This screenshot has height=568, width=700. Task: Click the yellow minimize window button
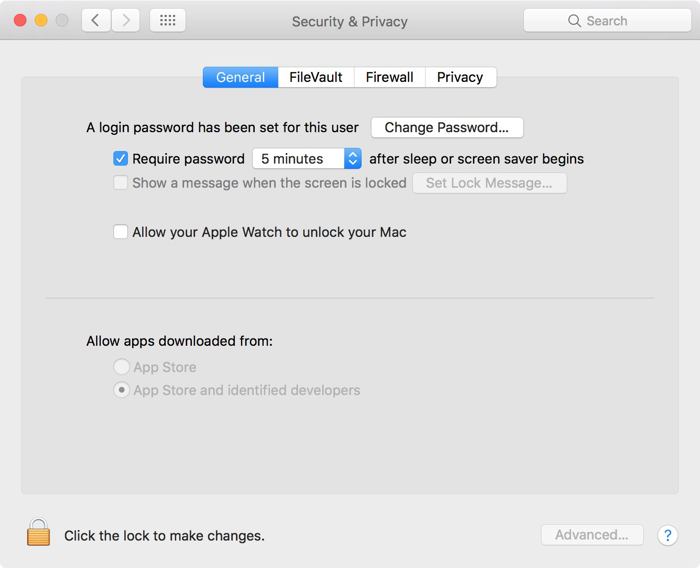[x=41, y=20]
